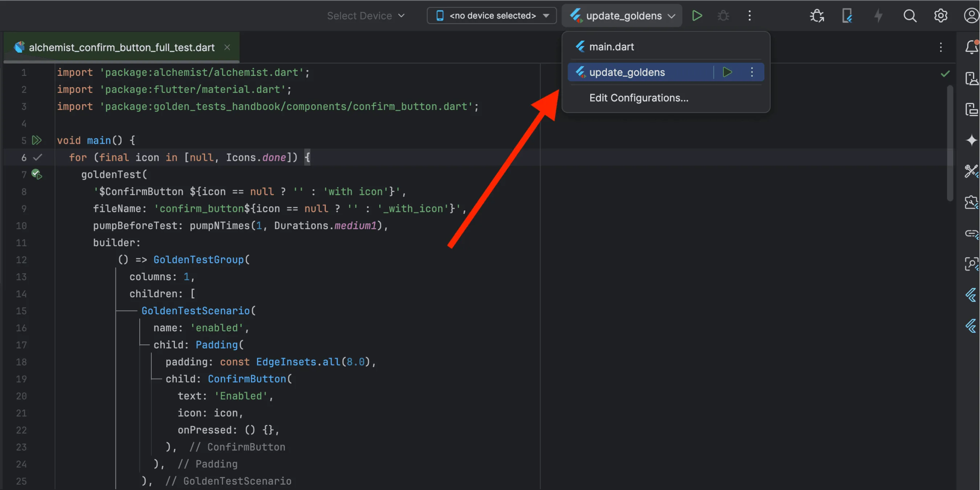Open the three-dot options in the update_goldens popup row
This screenshot has height=490, width=980.
(x=752, y=72)
